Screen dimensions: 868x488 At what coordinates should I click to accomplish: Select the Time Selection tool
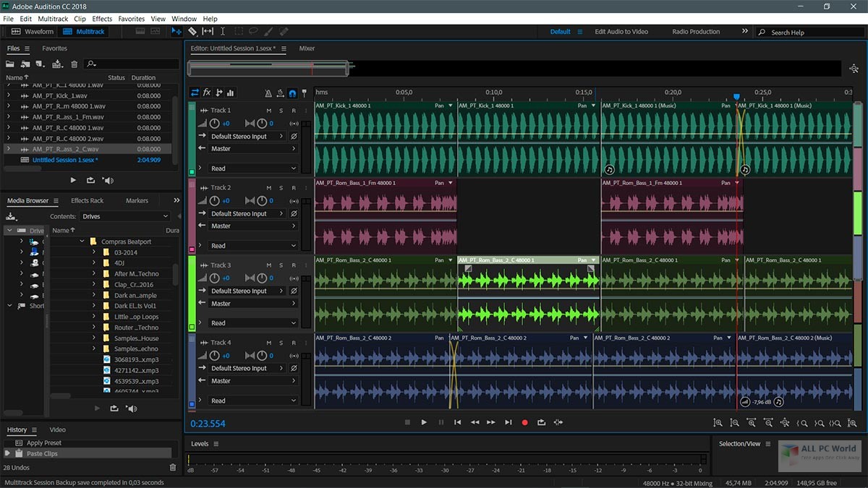click(222, 32)
